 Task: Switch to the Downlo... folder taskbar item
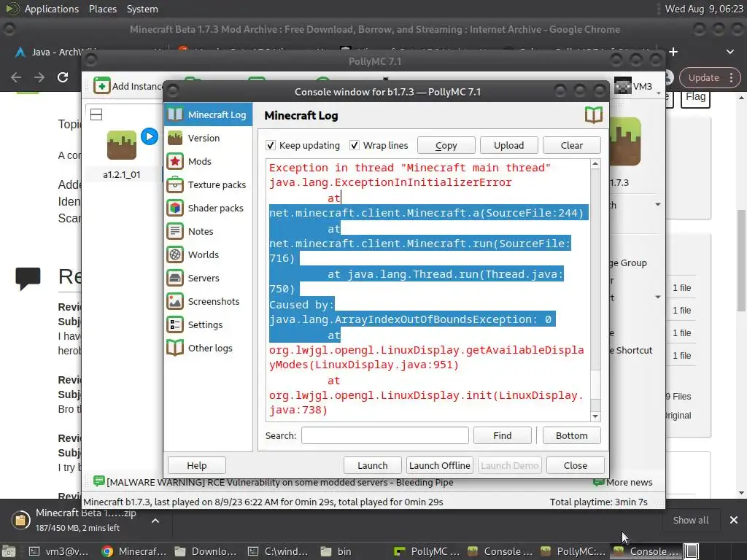click(206, 551)
